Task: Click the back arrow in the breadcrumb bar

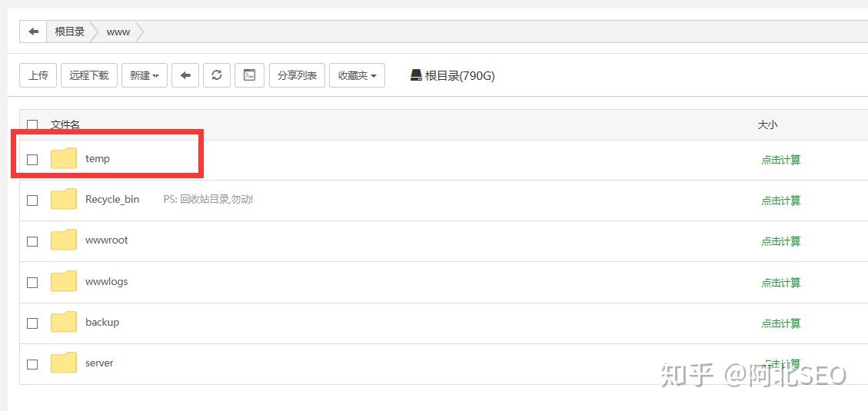Action: click(33, 31)
